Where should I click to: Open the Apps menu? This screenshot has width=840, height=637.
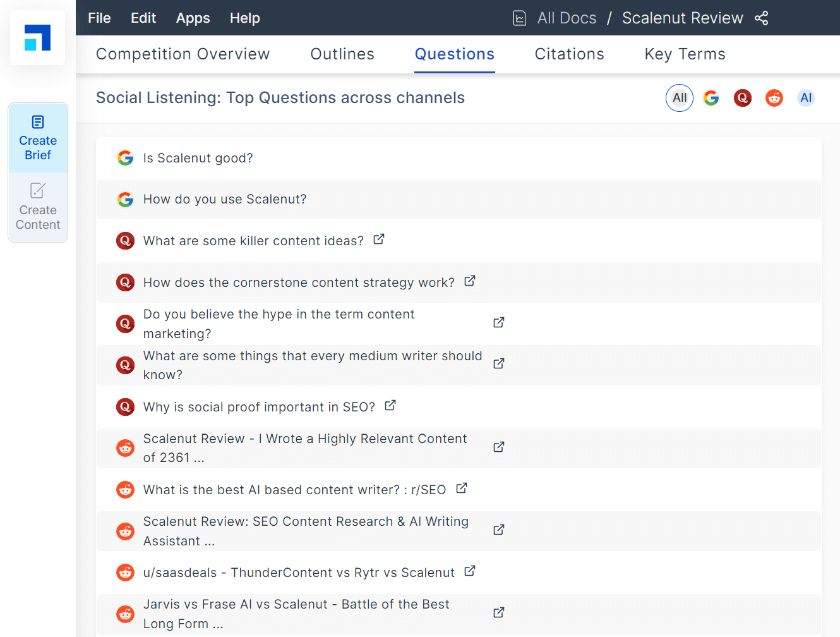(193, 18)
